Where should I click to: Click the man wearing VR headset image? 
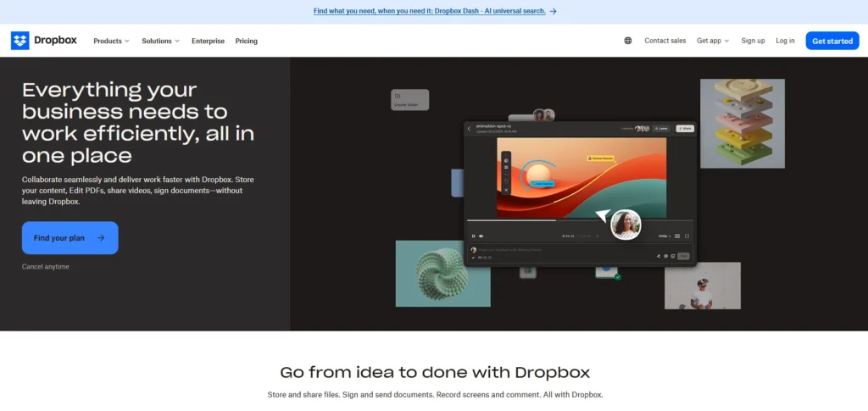pos(703,286)
